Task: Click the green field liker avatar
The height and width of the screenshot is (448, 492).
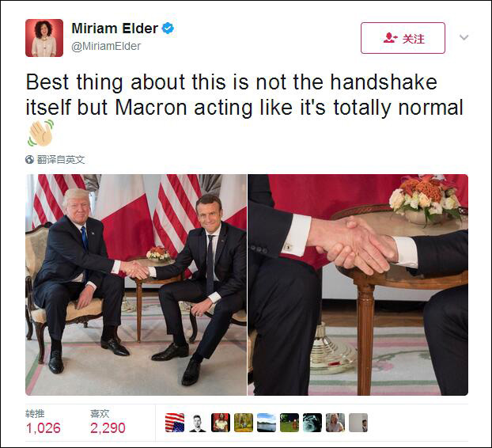Action: pyautogui.click(x=290, y=423)
